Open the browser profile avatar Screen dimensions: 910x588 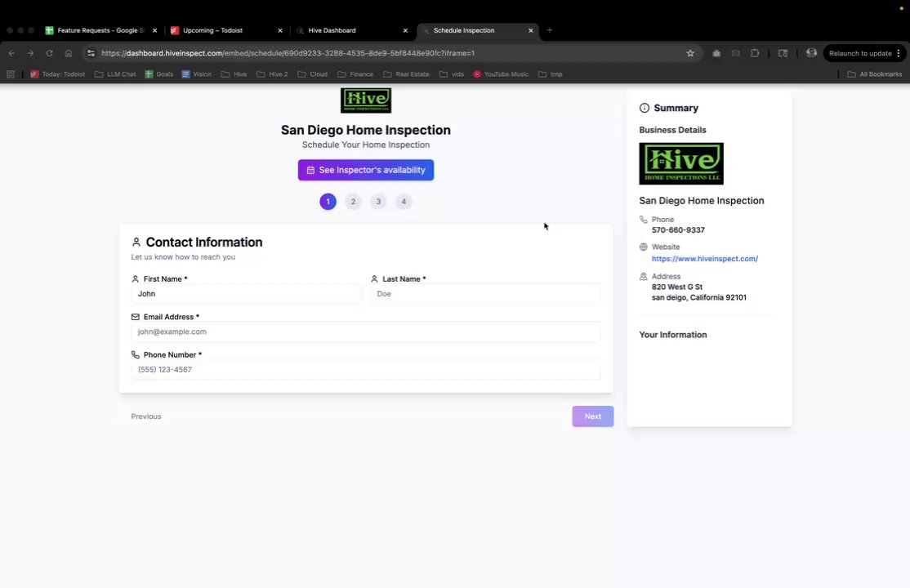(811, 53)
